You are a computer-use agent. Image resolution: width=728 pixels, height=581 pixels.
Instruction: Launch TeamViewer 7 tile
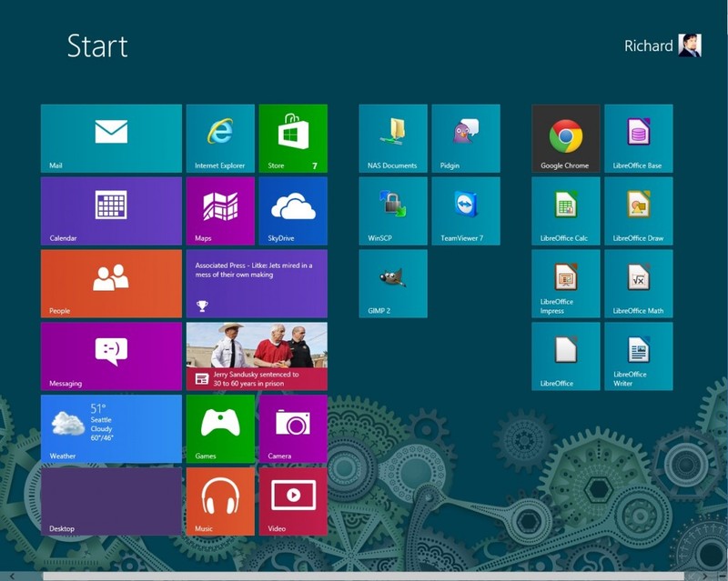tap(465, 210)
